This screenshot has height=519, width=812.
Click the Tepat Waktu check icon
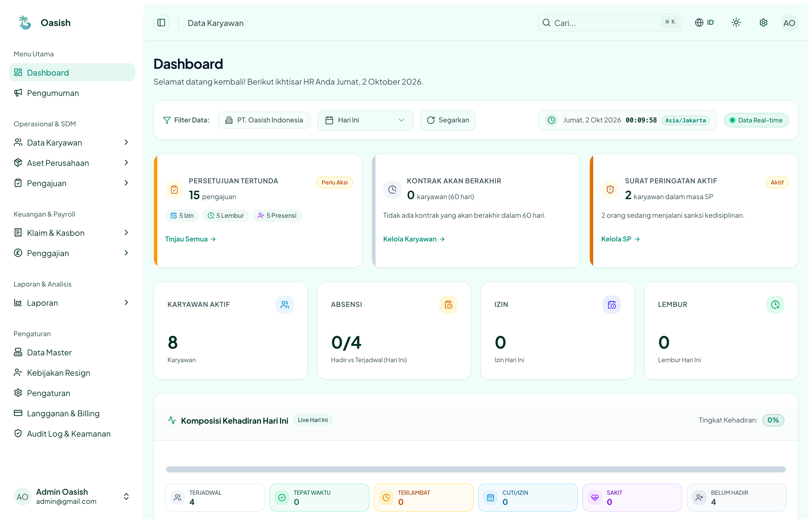tap(282, 497)
